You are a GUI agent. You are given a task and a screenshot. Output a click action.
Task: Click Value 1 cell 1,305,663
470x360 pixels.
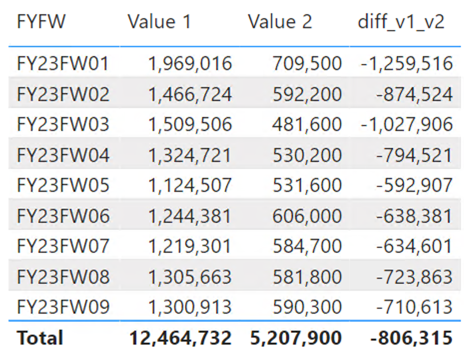pos(190,277)
